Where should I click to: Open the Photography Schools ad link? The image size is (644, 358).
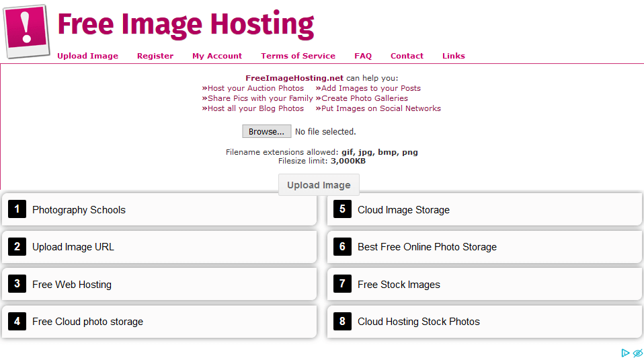(x=159, y=210)
